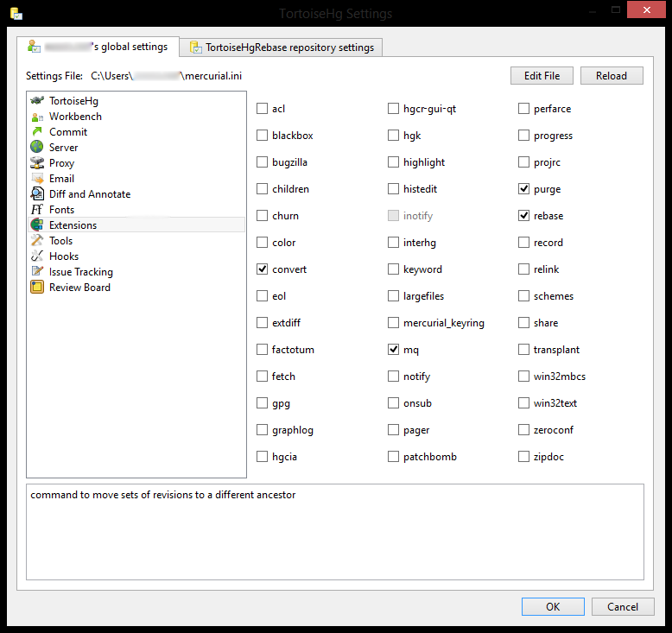Viewport: 672px width, 633px height.
Task: Click the TortoiseHg Settings window title icon
Action: 16,14
